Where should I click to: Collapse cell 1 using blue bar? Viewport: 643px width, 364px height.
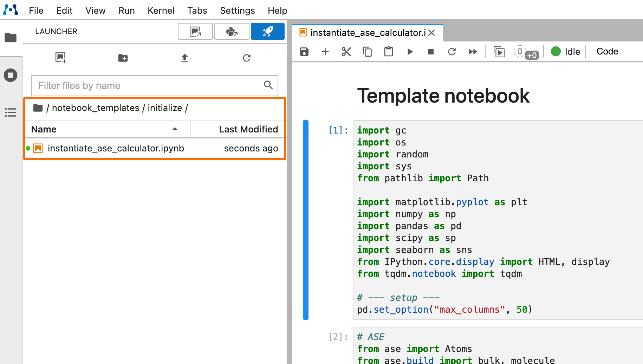(x=306, y=220)
